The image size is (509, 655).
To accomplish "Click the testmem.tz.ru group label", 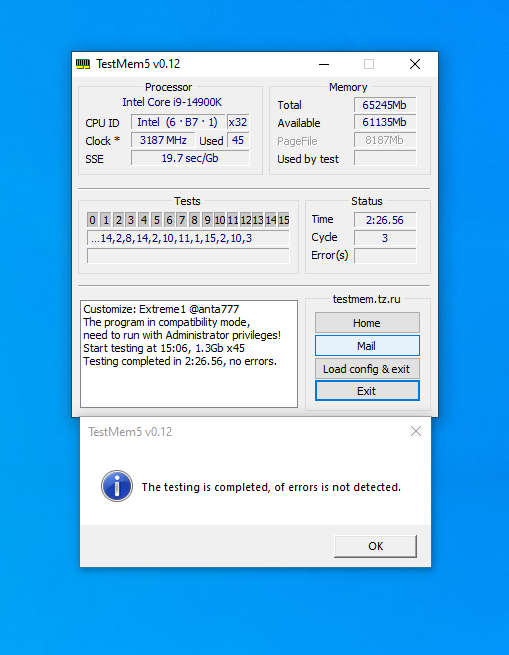I will point(366,299).
